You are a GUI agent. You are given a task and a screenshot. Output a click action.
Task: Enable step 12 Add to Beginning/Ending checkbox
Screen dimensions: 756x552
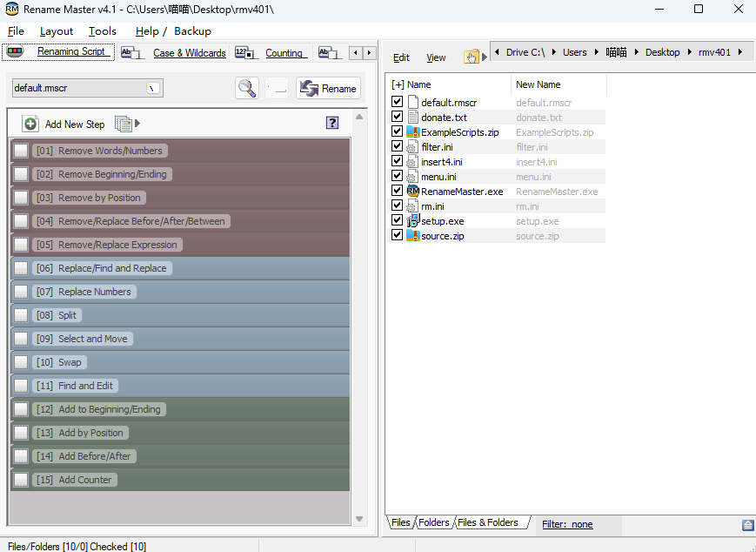(21, 409)
